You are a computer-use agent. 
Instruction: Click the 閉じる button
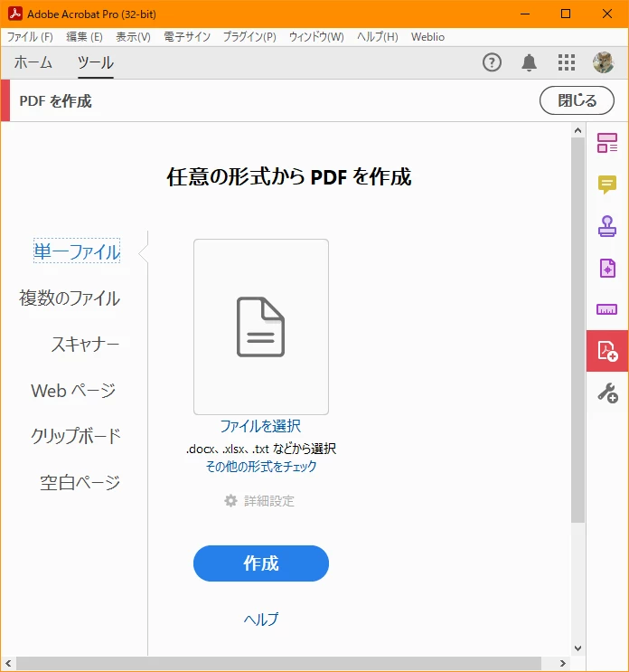coord(577,100)
